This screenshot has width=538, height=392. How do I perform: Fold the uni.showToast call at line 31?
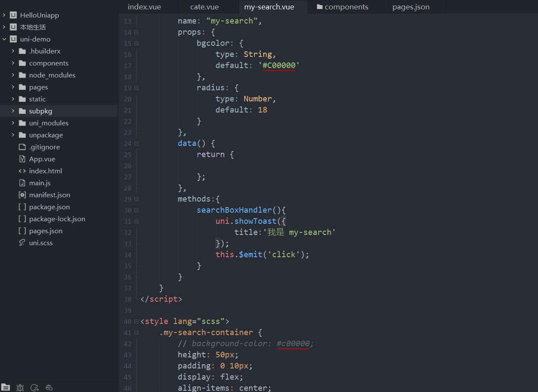[x=136, y=221]
